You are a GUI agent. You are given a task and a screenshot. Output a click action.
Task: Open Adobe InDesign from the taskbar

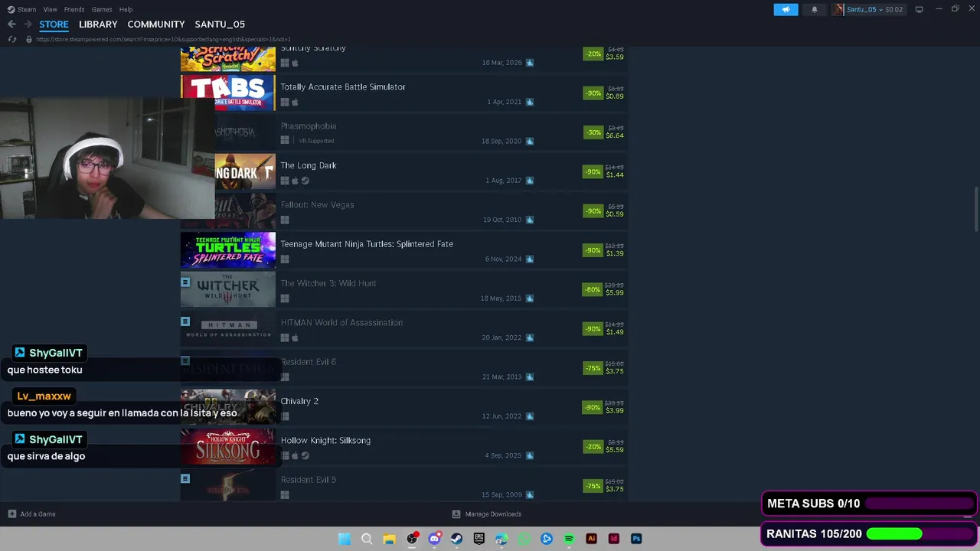pyautogui.click(x=613, y=539)
